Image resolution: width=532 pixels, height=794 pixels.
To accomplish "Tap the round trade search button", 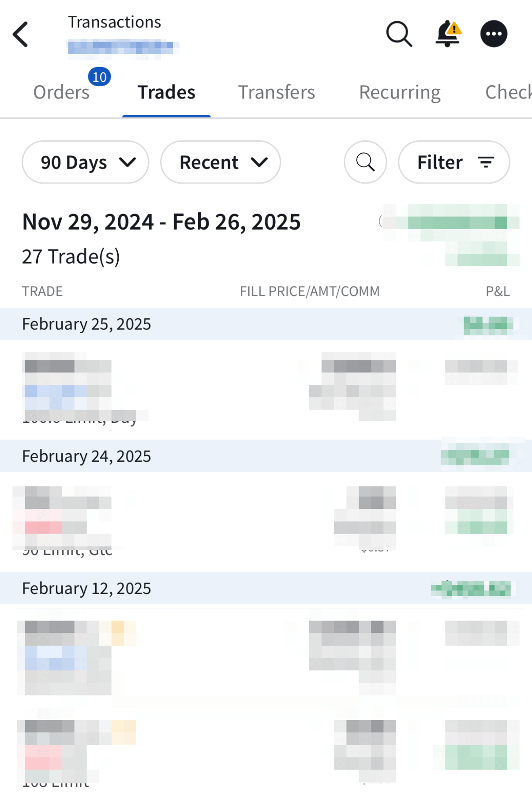I will click(x=365, y=162).
